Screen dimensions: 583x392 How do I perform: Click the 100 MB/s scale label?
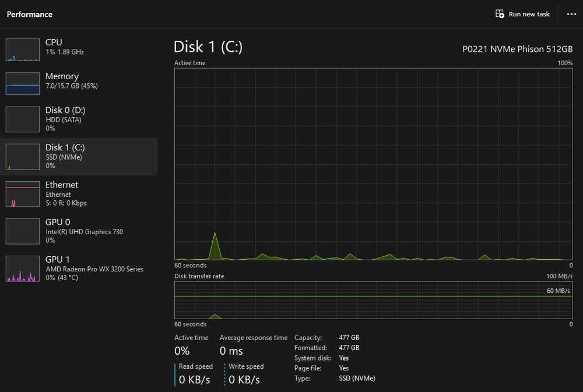pyautogui.click(x=559, y=276)
